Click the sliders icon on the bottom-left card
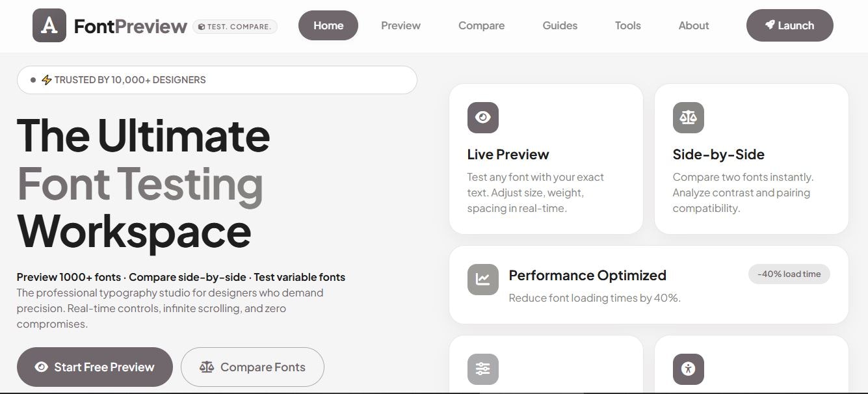Image resolution: width=868 pixels, height=394 pixels. point(482,369)
